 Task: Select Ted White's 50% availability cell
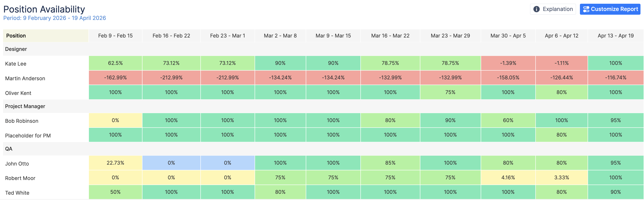tap(115, 192)
